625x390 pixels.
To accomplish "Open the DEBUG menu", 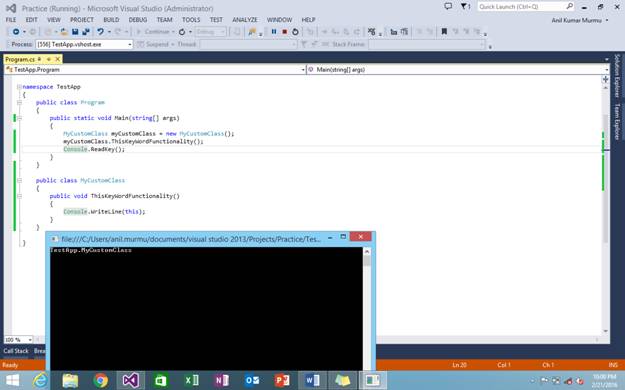I will click(x=138, y=20).
